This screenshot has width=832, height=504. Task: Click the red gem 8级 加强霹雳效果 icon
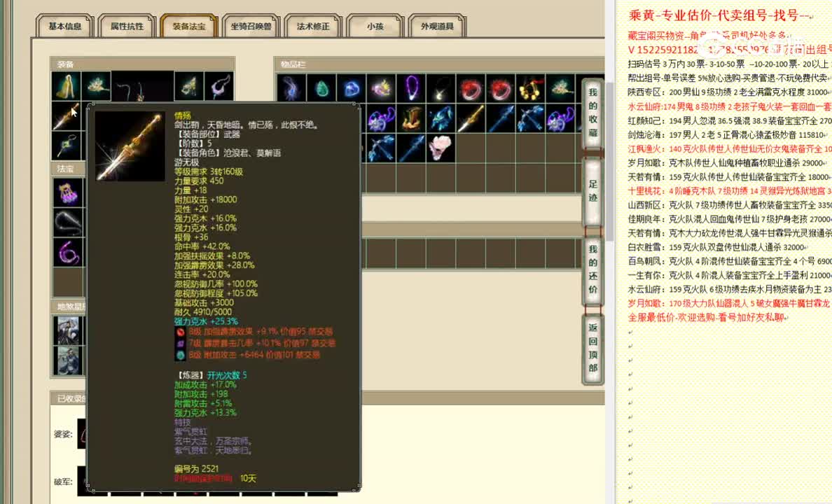click(181, 332)
